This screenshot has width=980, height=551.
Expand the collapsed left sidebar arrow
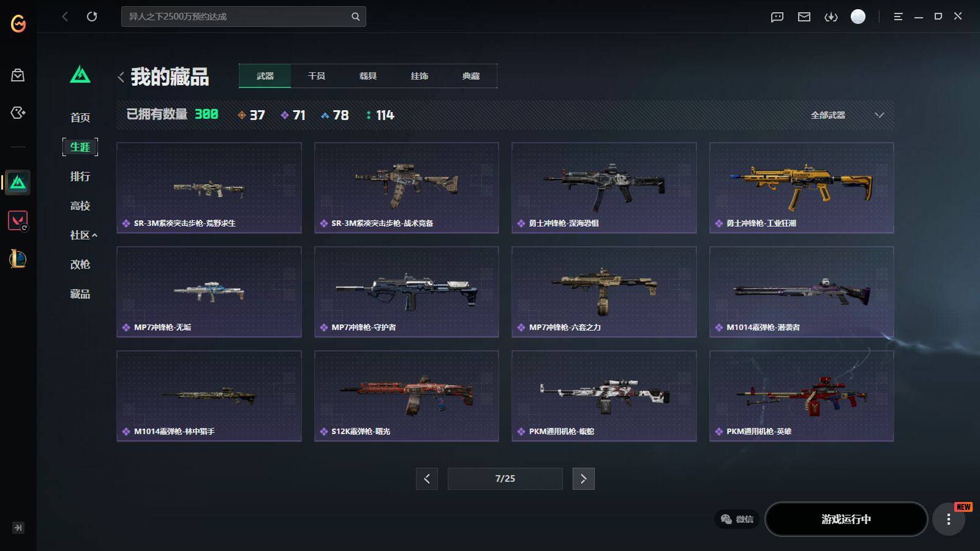[x=18, y=528]
